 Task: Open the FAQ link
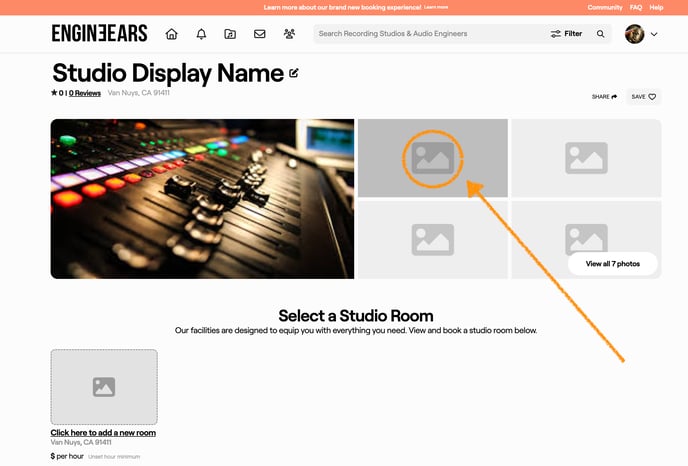[636, 7]
